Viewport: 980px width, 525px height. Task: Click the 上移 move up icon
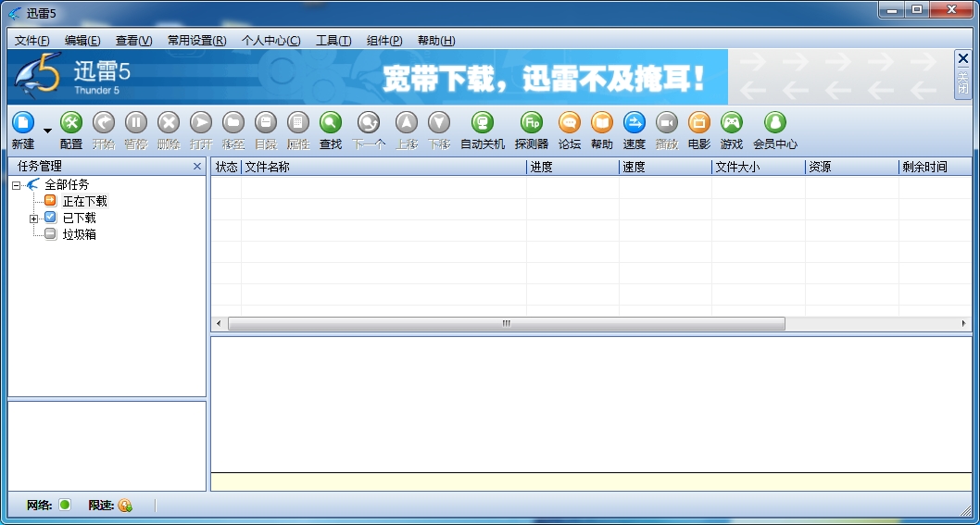tap(407, 122)
